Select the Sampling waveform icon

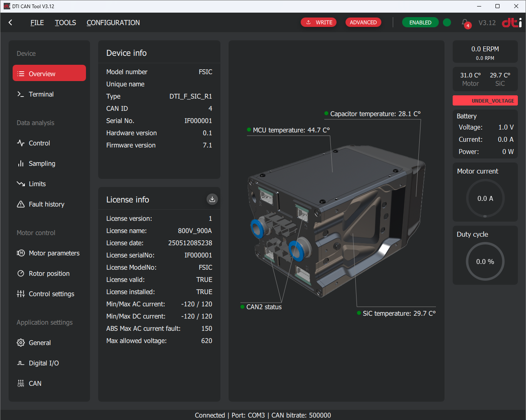point(21,163)
